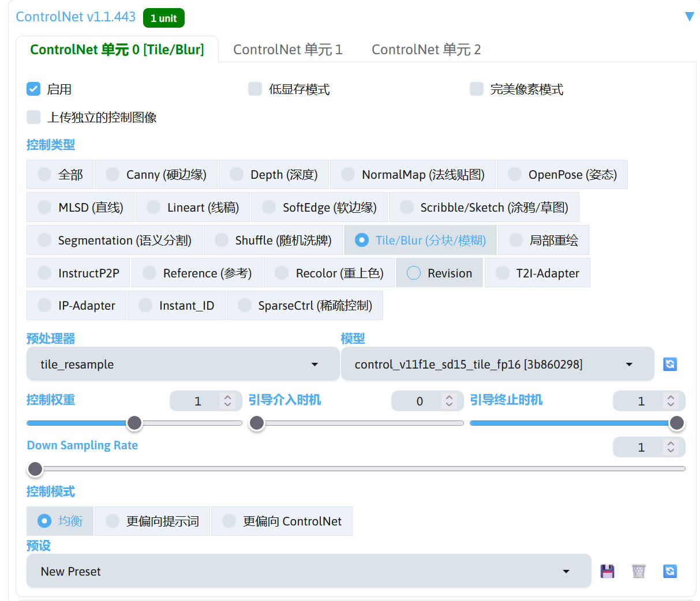Screen dimensions: 700x601
Task: Enable 完美像素模式 checkbox
Action: coord(476,89)
